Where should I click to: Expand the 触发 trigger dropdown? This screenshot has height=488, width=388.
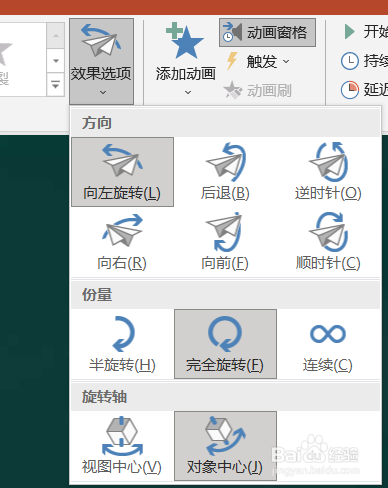(x=257, y=61)
